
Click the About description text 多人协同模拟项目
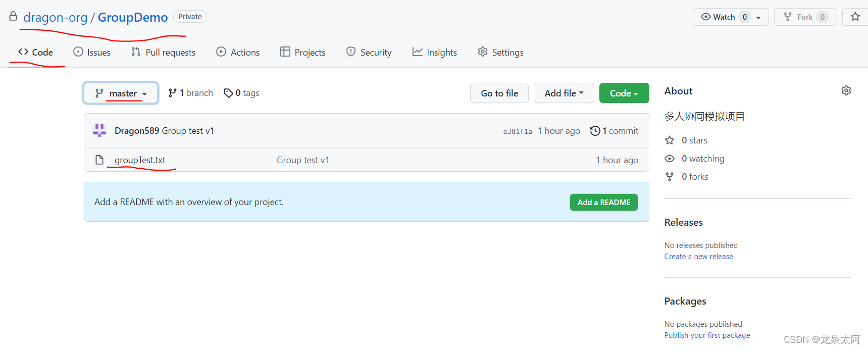[x=704, y=116]
